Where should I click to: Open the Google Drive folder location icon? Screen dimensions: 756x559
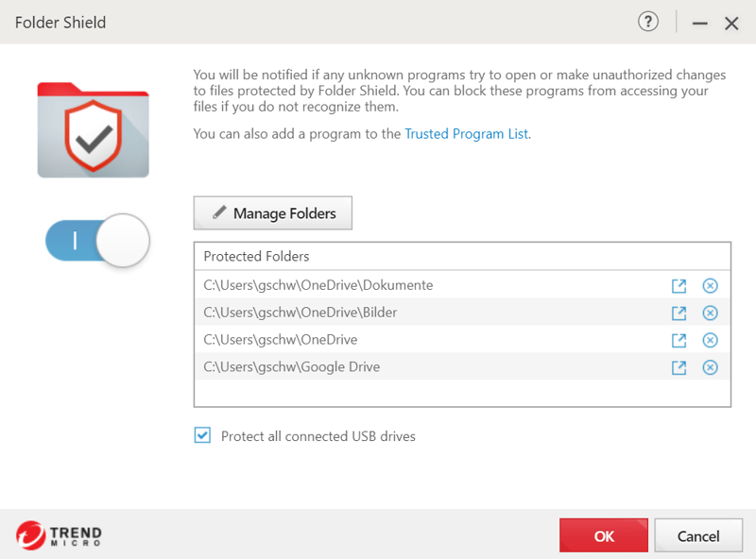tap(679, 367)
